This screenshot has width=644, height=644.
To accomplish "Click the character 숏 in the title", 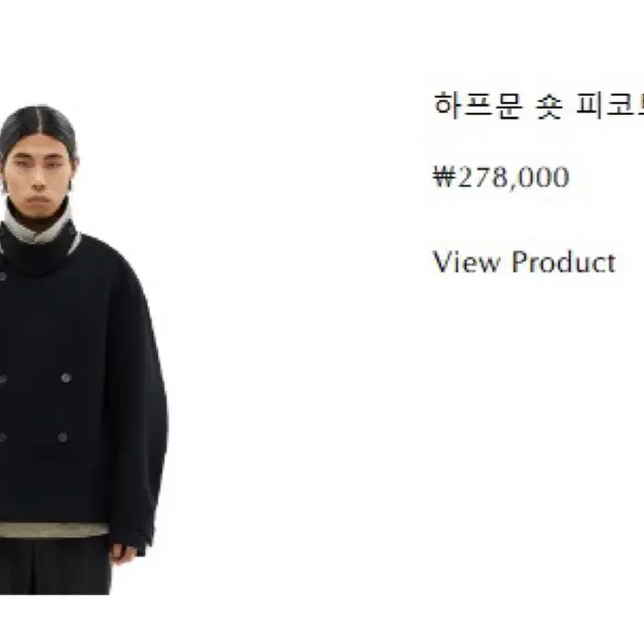I will (549, 106).
